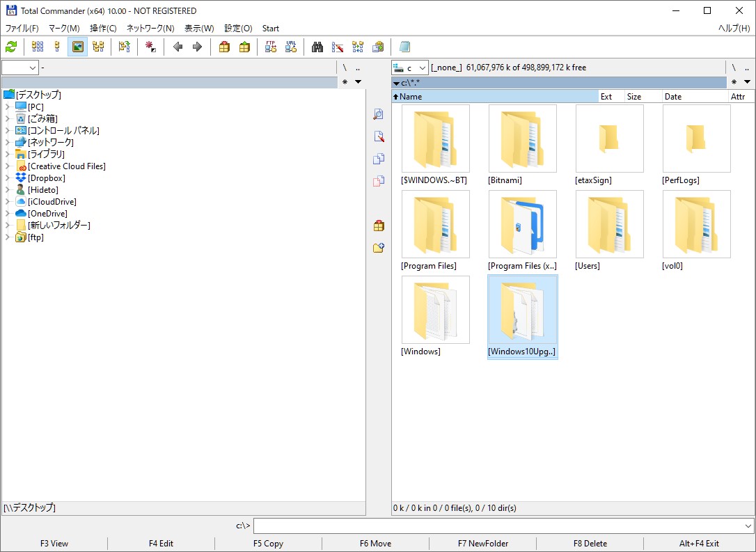The width and height of the screenshot is (756, 552).
Task: Open left panel directory history arrow
Action: coord(358,82)
